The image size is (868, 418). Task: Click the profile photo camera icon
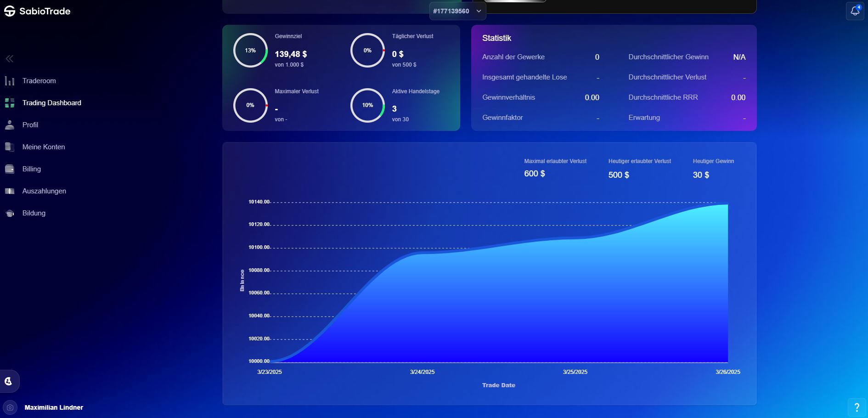(10, 407)
